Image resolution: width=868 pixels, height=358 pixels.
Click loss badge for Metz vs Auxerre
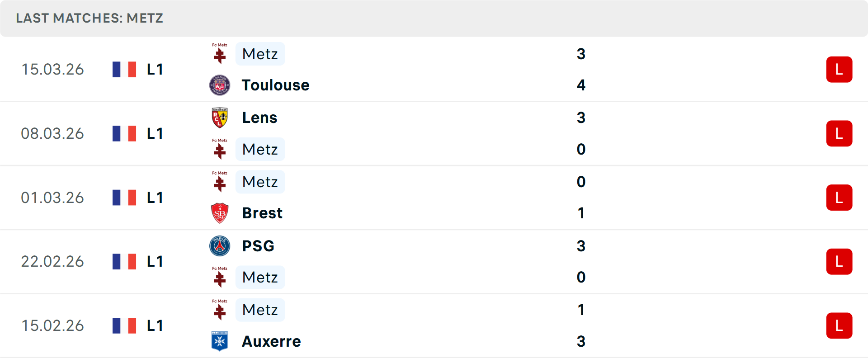pos(839,326)
